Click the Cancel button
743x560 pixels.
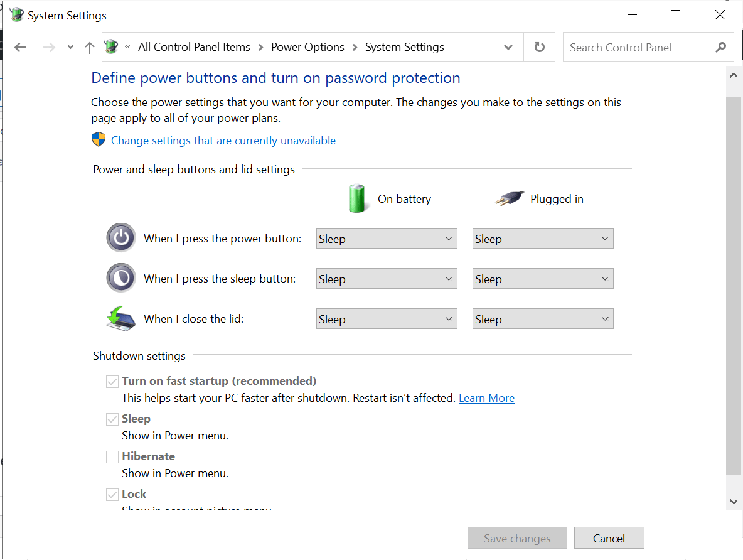pyautogui.click(x=609, y=538)
